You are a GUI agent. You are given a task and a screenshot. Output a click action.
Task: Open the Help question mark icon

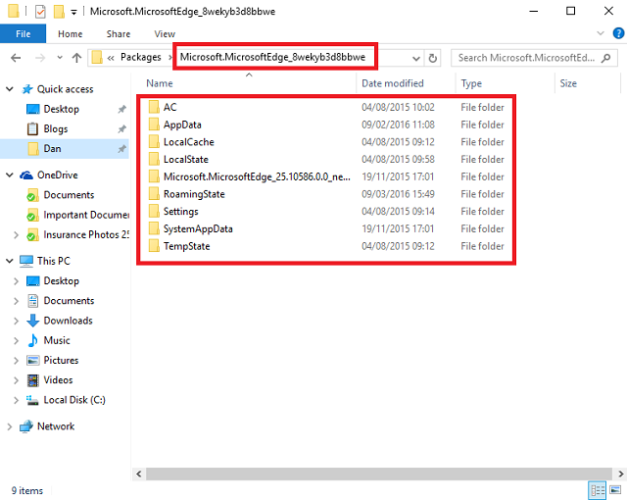(x=618, y=33)
